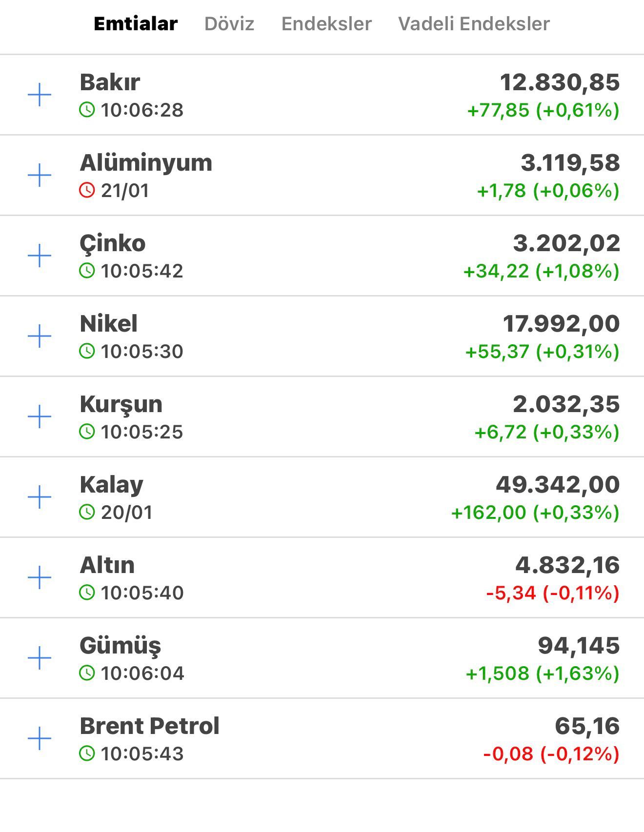Click the Altın price 4.832,16

[x=567, y=565]
